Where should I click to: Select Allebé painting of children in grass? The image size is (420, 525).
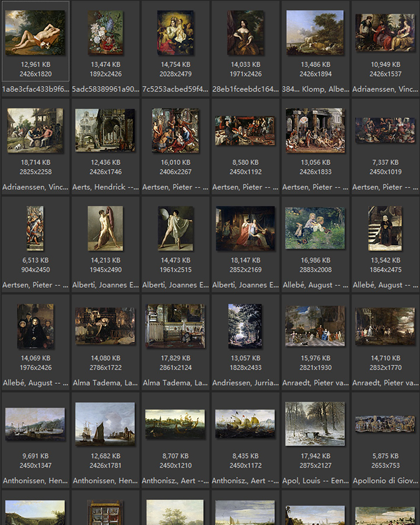315,228
